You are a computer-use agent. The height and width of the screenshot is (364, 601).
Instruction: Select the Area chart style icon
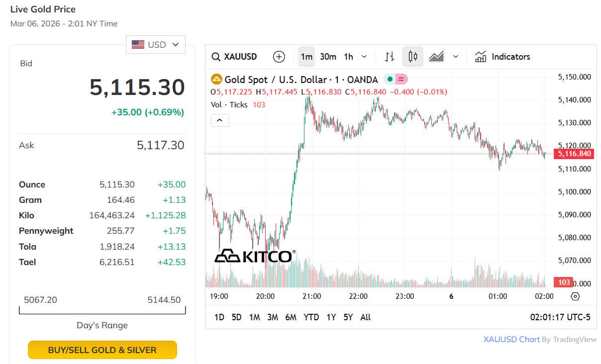tap(436, 57)
